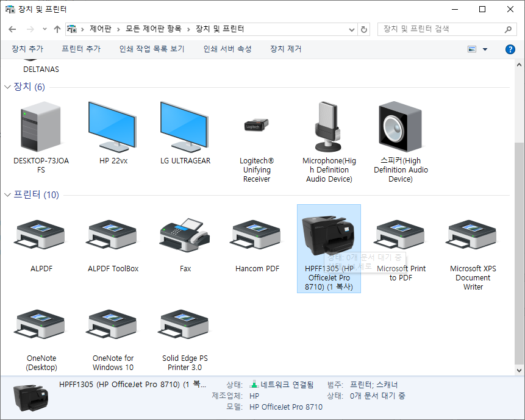Viewport: 525px width, 420px height.
Task: Click the scrollbar up arrow
Action: (x=520, y=65)
